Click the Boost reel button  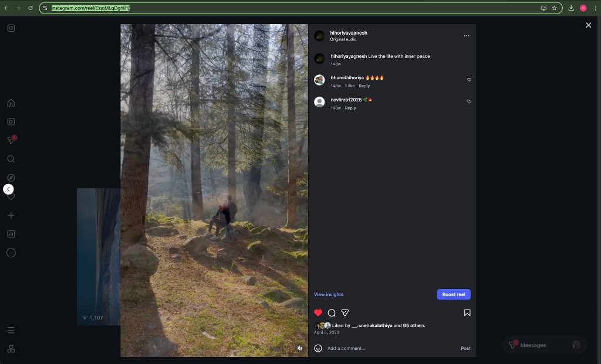point(453,294)
